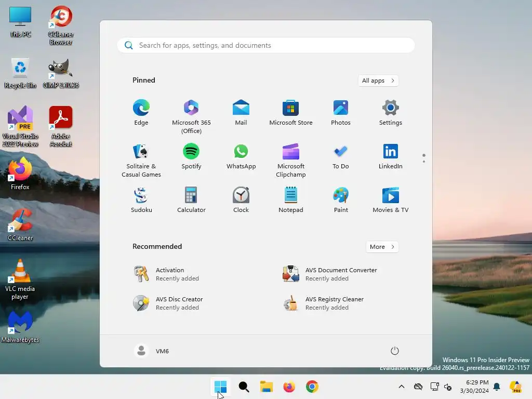Open clock and date 6:29 PM

point(474,387)
